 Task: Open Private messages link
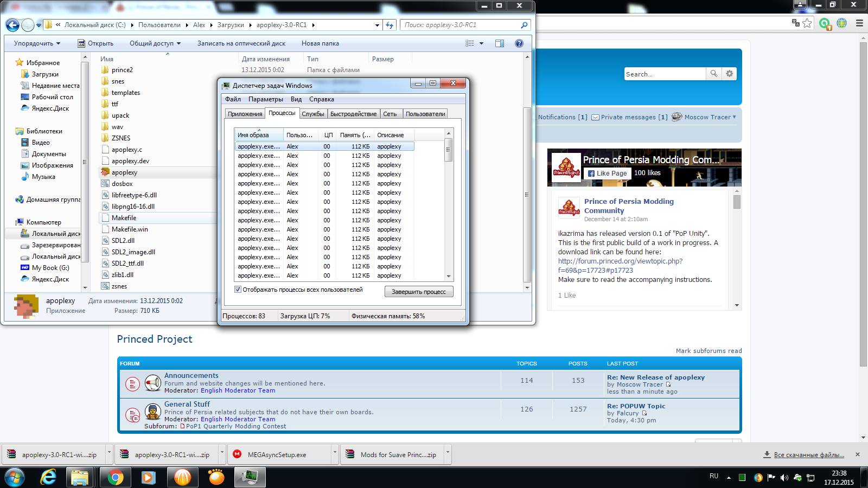628,117
